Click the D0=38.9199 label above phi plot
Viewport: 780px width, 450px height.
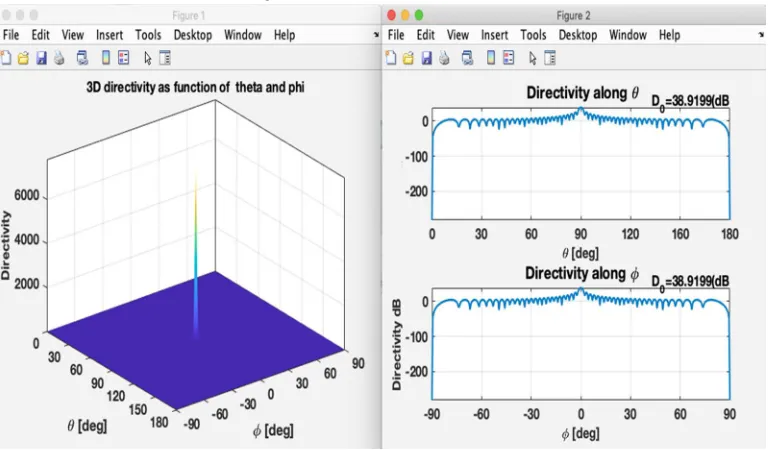click(x=690, y=282)
